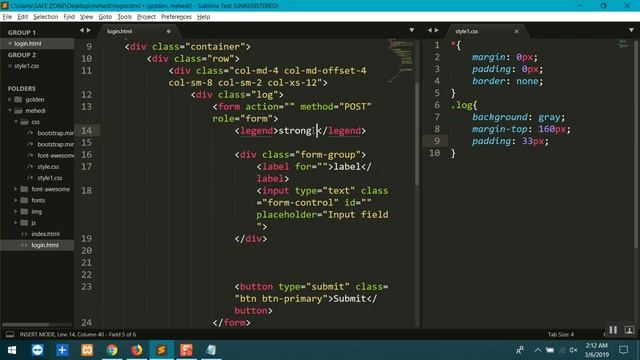Go to the previous tab in the login.html pane
This screenshot has width=640, height=360.
pyautogui.click(x=82, y=30)
